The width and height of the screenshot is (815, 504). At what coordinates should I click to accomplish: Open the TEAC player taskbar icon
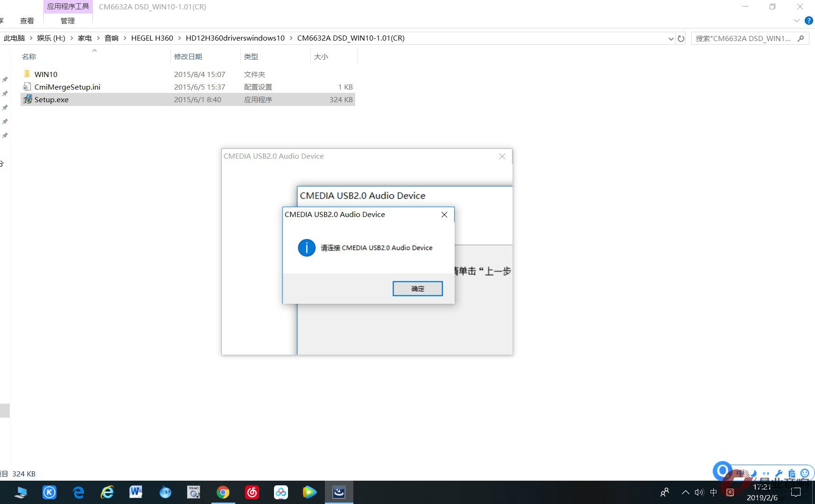[x=194, y=492]
